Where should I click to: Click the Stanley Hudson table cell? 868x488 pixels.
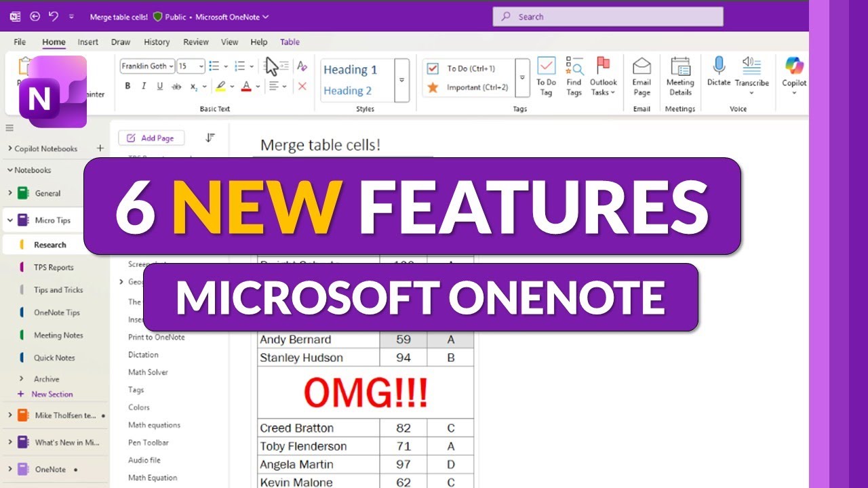point(319,358)
